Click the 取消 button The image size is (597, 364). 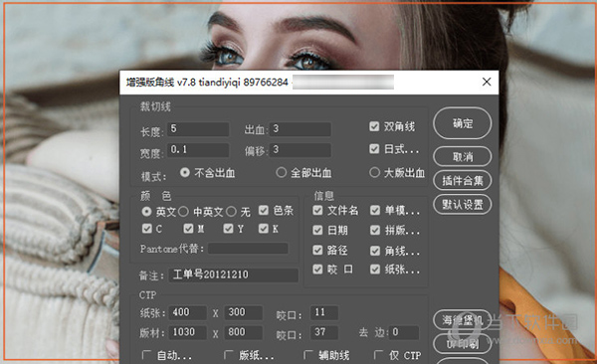tap(463, 156)
